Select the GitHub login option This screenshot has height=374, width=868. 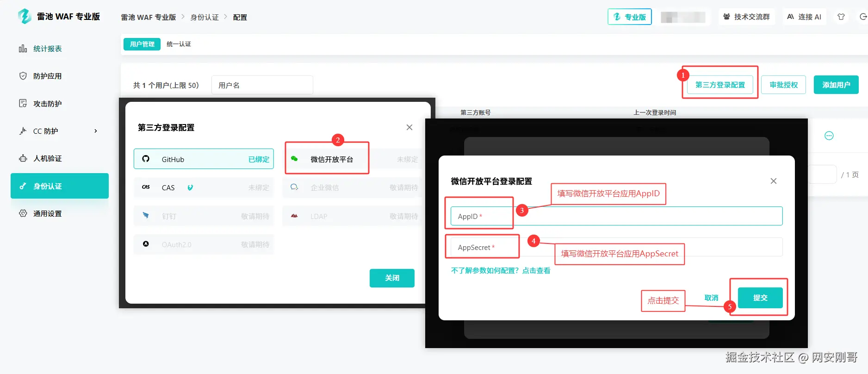[x=204, y=159]
